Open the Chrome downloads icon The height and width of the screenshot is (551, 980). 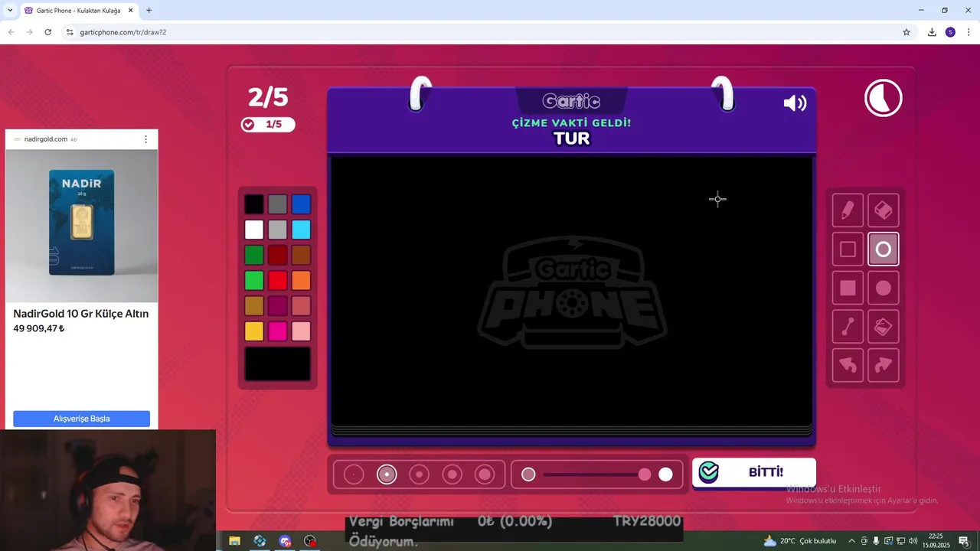[x=932, y=32]
